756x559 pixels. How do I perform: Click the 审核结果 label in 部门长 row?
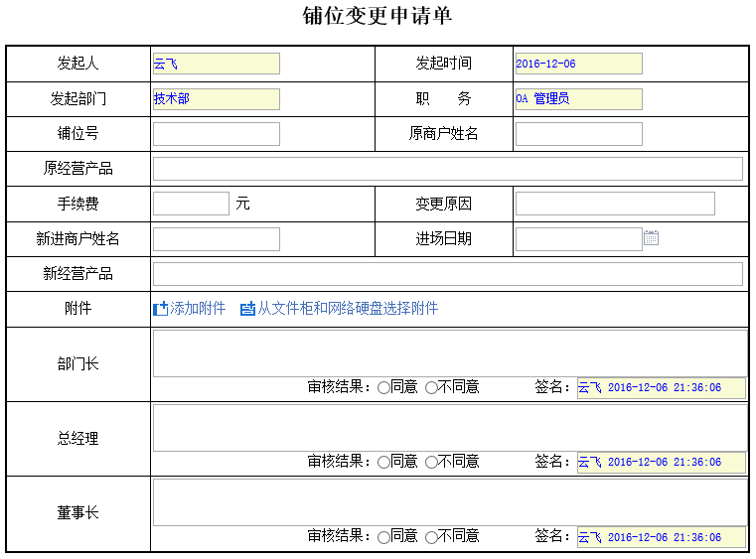pos(339,387)
